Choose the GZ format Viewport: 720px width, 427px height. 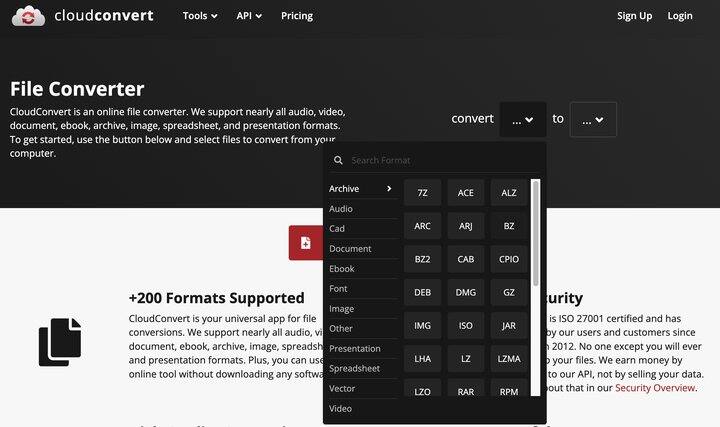tap(509, 292)
